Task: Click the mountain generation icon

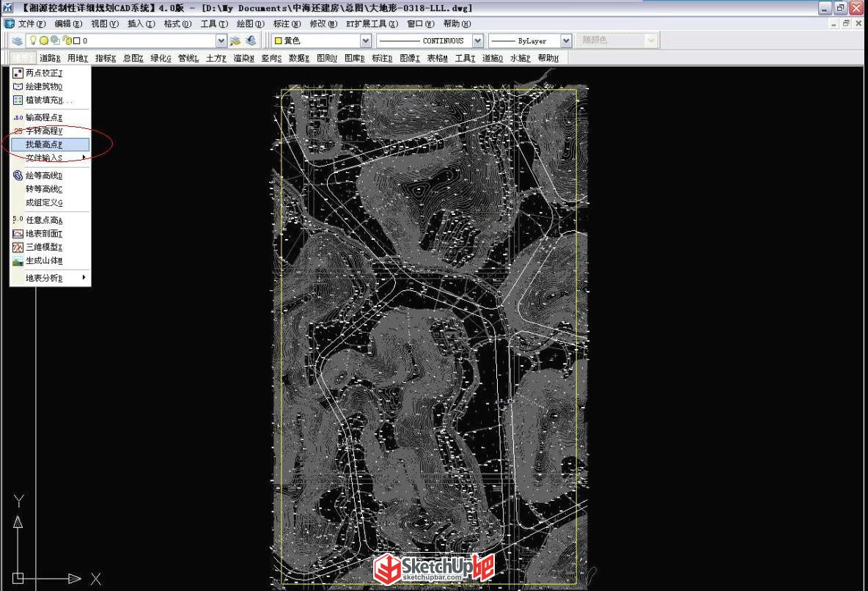Action: pos(18,261)
